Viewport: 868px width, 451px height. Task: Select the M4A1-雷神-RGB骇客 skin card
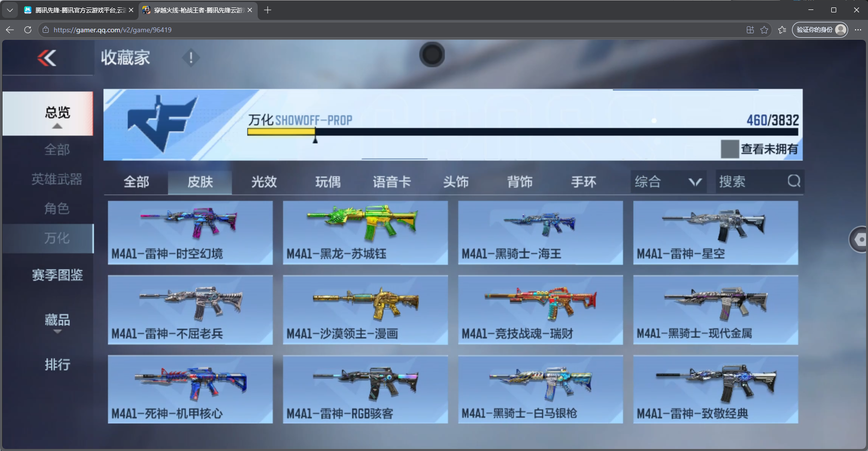click(x=365, y=389)
